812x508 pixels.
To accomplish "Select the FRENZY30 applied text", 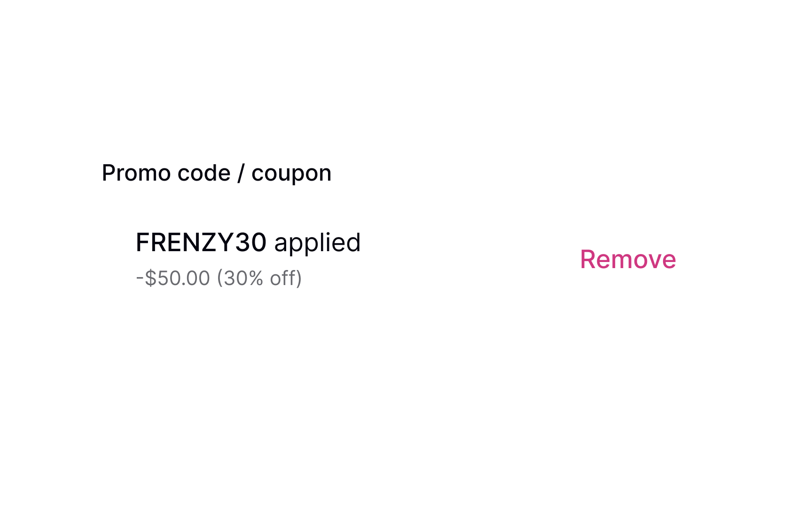I will (248, 242).
